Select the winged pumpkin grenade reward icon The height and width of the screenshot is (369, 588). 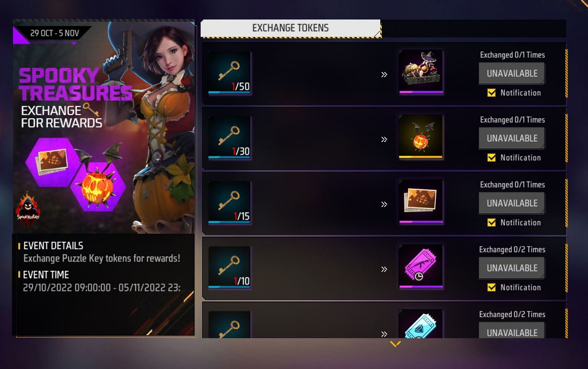(x=421, y=136)
